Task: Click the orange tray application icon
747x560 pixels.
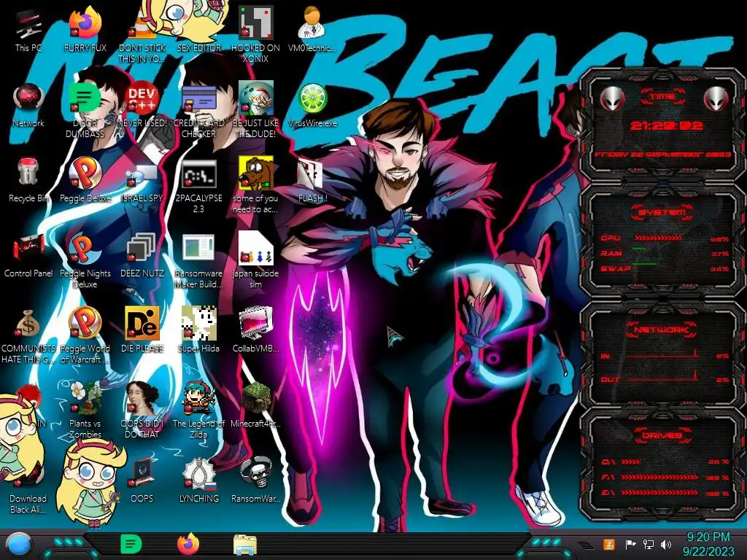Action: 608,544
